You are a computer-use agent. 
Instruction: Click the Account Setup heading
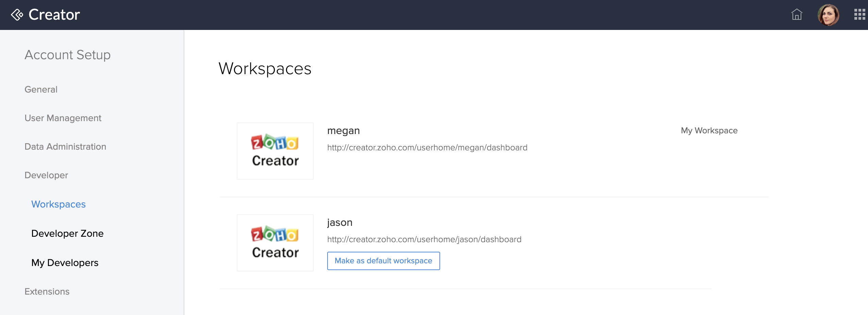pos(68,55)
